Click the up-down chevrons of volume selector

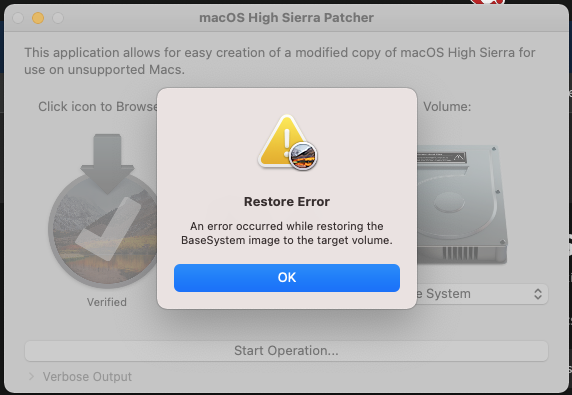tap(538, 294)
